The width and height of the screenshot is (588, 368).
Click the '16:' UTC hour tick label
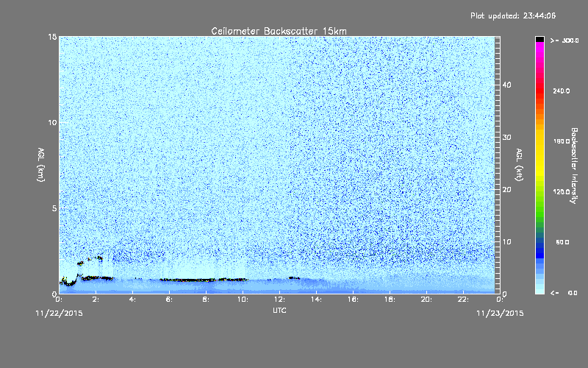click(x=354, y=300)
